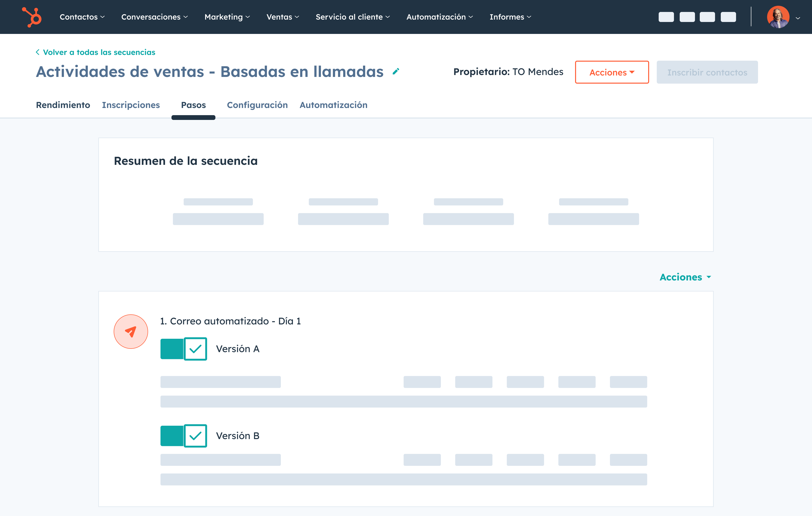This screenshot has height=516, width=812.
Task: Open teal Acciones dropdown above steps
Action: [685, 277]
